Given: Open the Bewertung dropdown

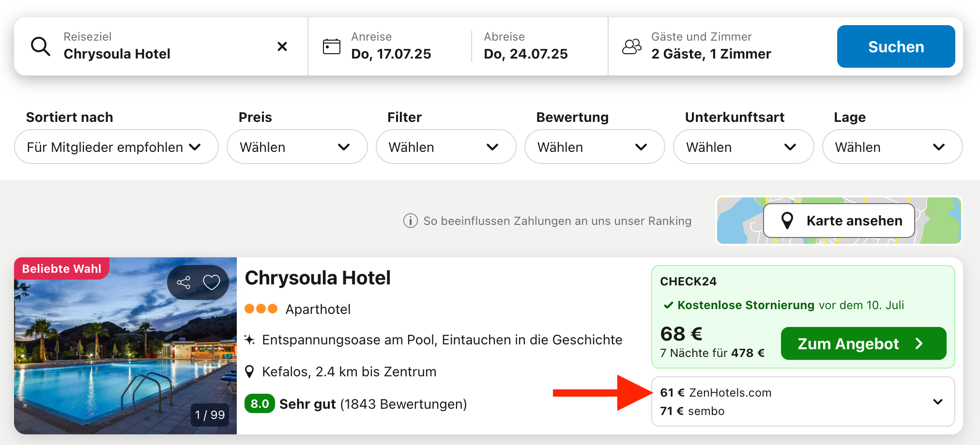Looking at the screenshot, I should pyautogui.click(x=595, y=147).
